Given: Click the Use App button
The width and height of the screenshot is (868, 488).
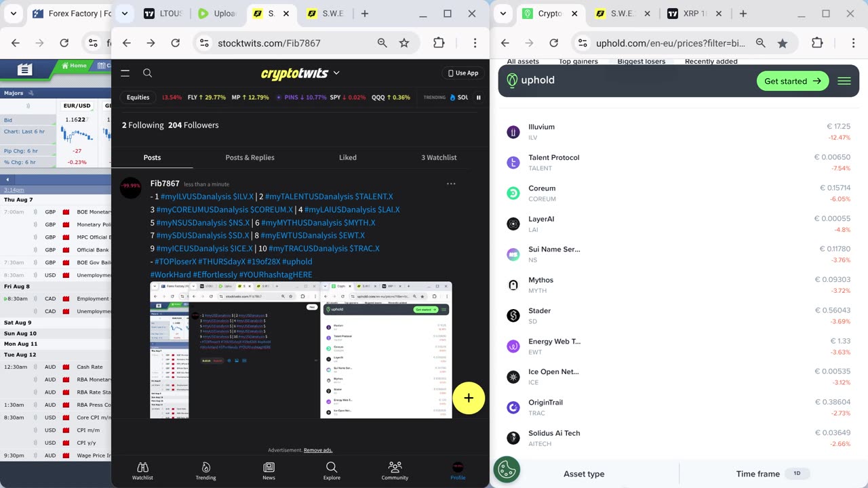Looking at the screenshot, I should tap(462, 73).
